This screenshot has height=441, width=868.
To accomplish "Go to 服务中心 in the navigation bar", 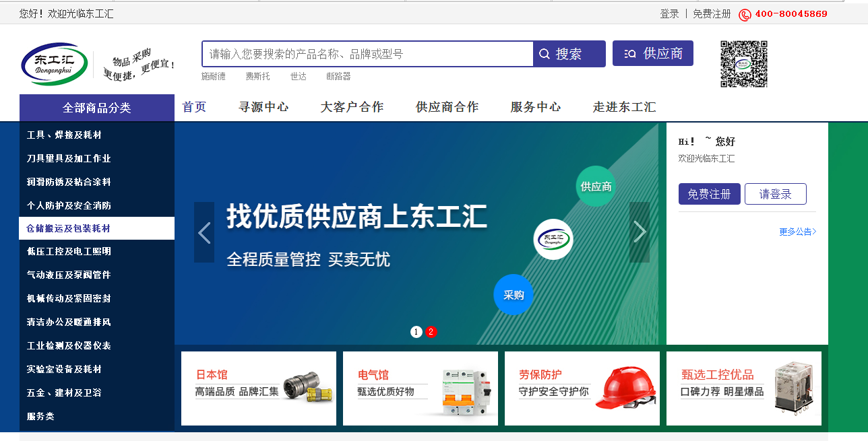I will (x=535, y=107).
